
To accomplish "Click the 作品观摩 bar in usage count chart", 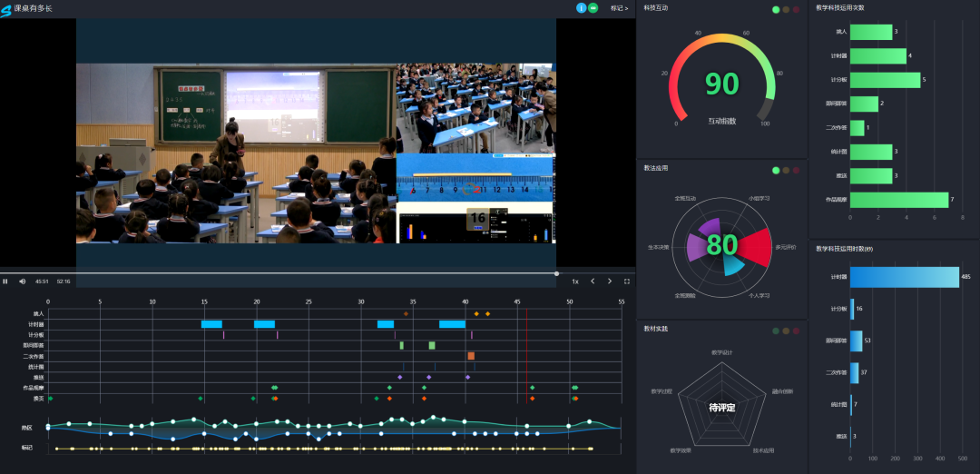I will (898, 200).
